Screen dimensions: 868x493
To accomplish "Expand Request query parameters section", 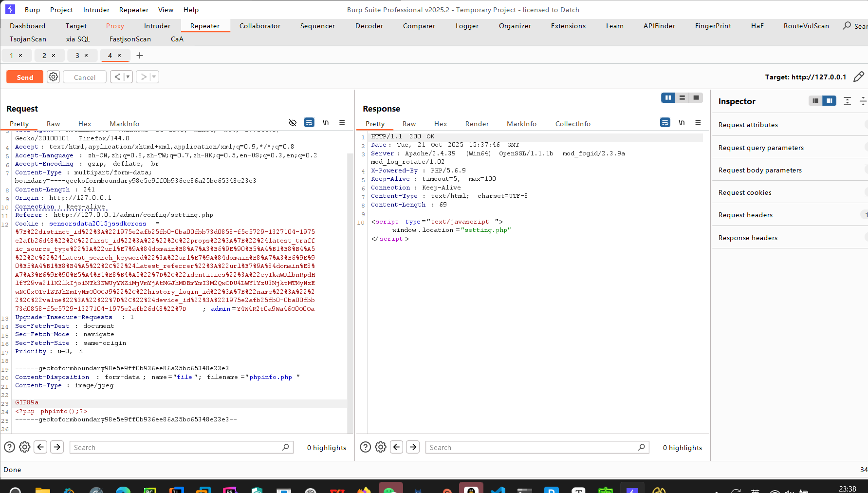I will tap(761, 148).
